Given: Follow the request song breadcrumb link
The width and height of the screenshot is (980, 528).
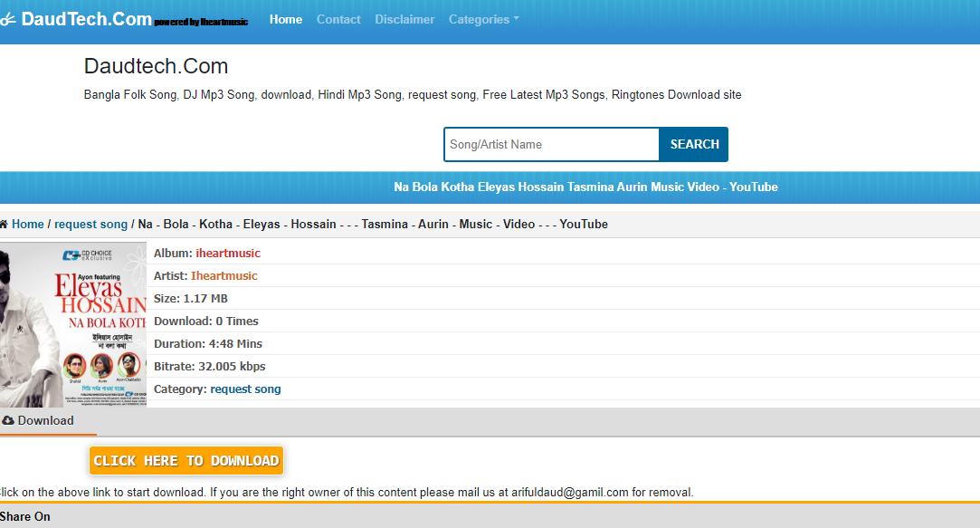Looking at the screenshot, I should (x=90, y=224).
